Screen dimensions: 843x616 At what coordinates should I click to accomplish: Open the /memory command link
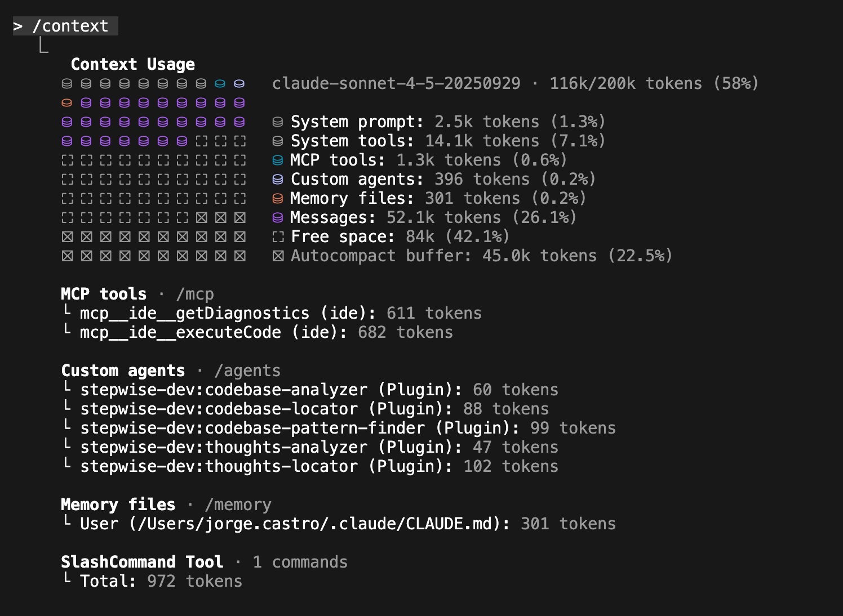238,505
